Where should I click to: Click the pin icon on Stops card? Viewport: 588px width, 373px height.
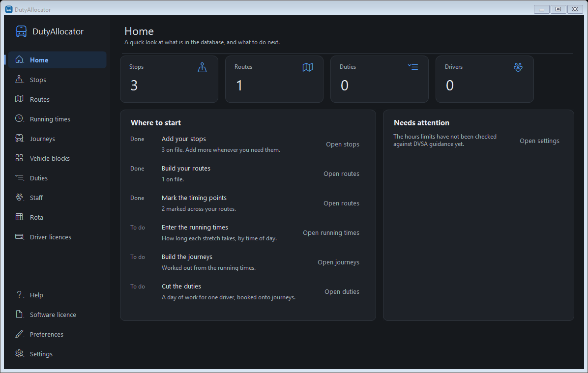tap(202, 67)
